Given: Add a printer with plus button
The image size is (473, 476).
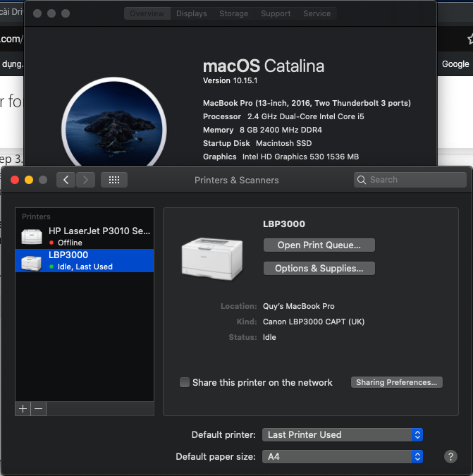Looking at the screenshot, I should (23, 409).
